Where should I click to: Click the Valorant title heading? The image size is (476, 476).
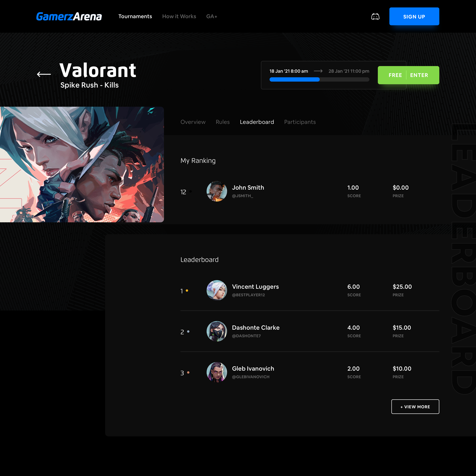click(x=98, y=70)
